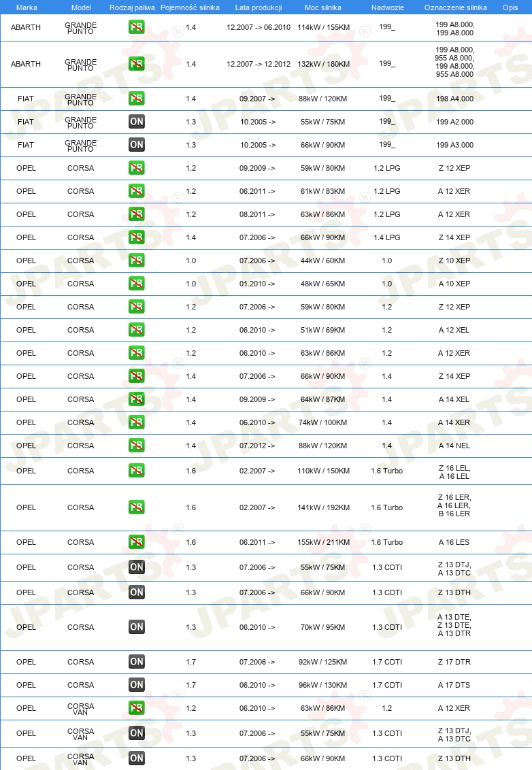
Task: Click the ABARTH brand cell in 155KM row
Action: [x=26, y=27]
